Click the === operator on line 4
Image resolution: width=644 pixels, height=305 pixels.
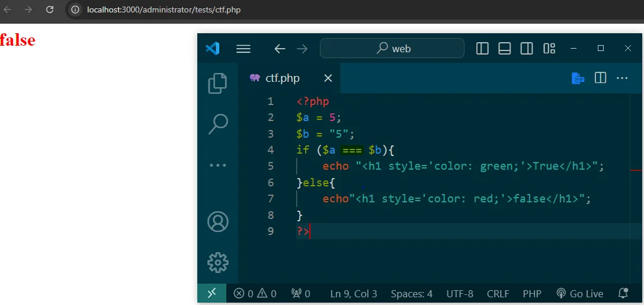click(x=352, y=150)
